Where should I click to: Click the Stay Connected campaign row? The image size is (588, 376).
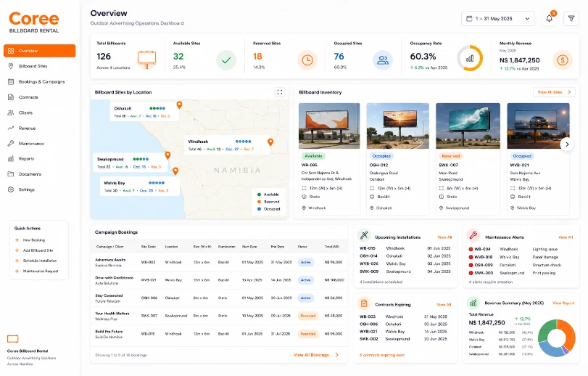click(219, 298)
